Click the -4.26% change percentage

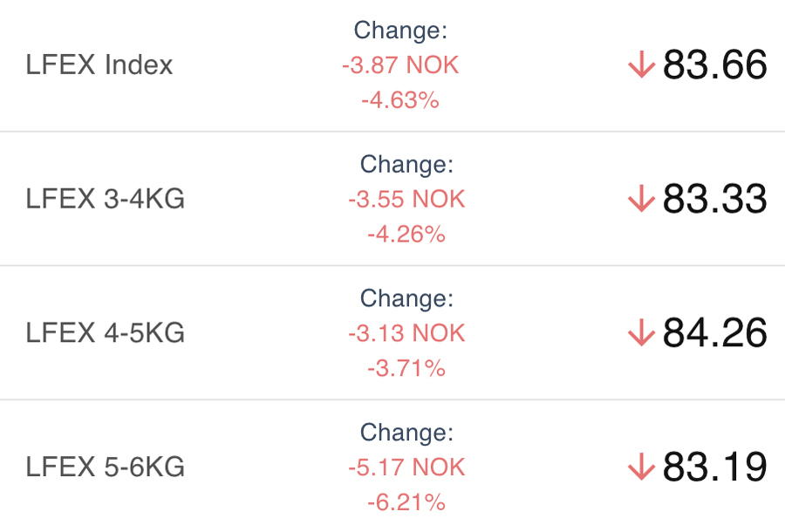(406, 235)
